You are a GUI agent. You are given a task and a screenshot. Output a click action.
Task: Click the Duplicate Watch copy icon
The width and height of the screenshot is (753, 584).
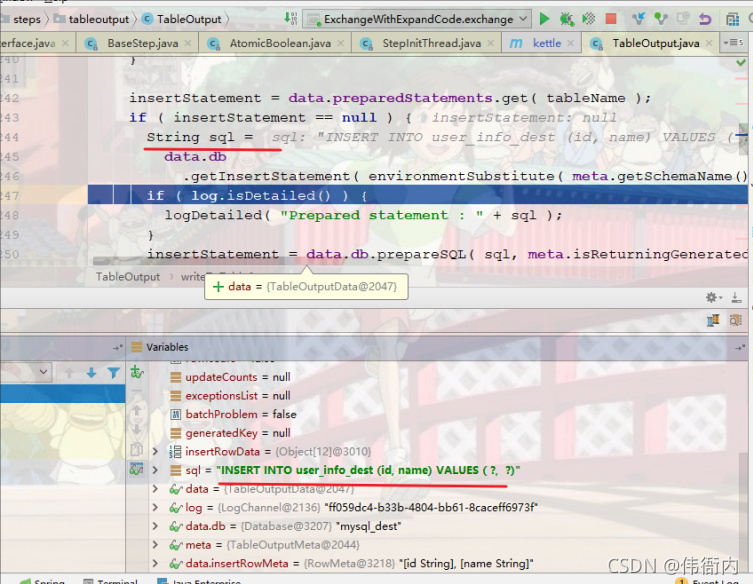tap(137, 450)
